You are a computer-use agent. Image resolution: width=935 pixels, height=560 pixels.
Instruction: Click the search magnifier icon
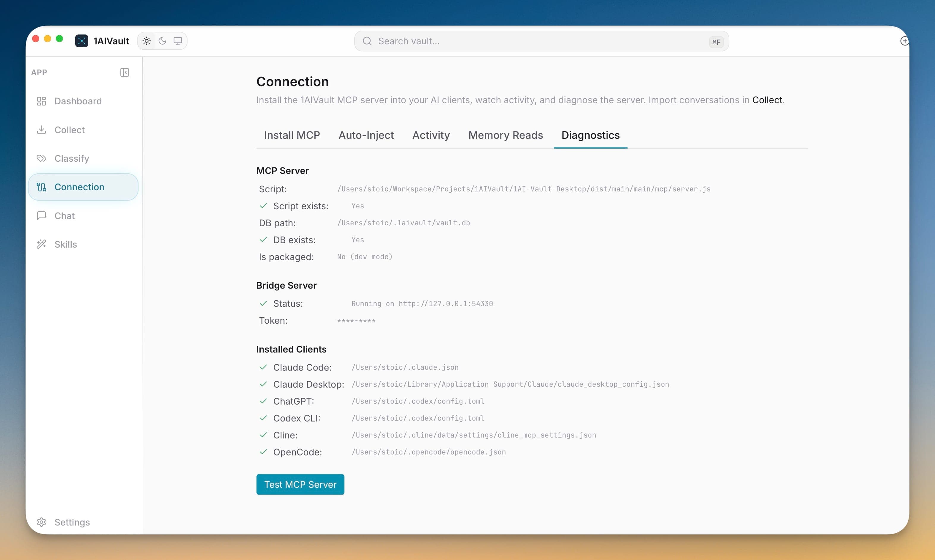pos(367,41)
